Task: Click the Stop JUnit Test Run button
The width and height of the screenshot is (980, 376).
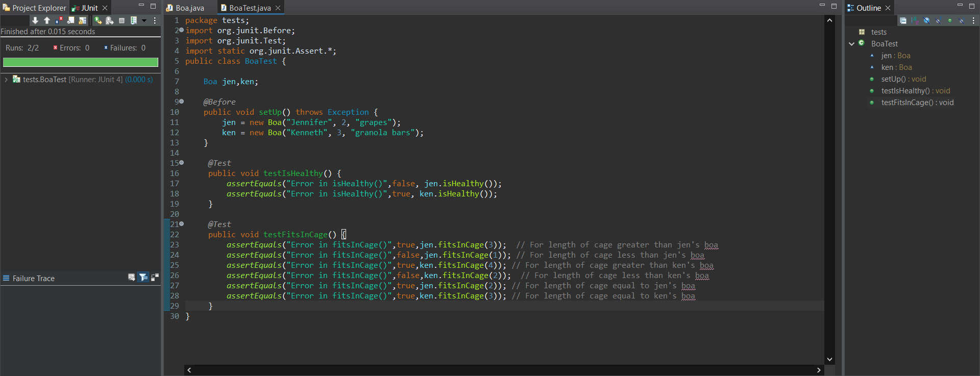Action: click(121, 20)
